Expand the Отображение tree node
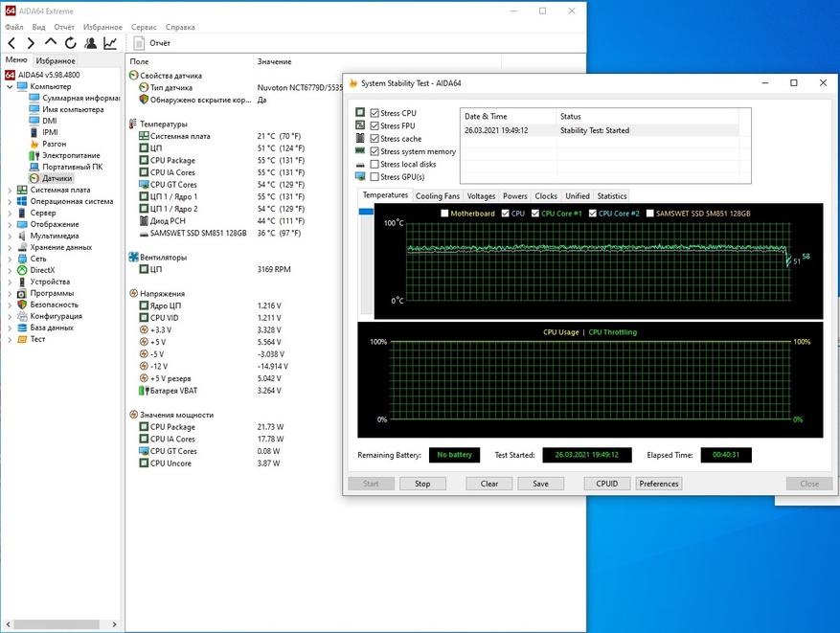The height and width of the screenshot is (633, 840). click(x=10, y=224)
